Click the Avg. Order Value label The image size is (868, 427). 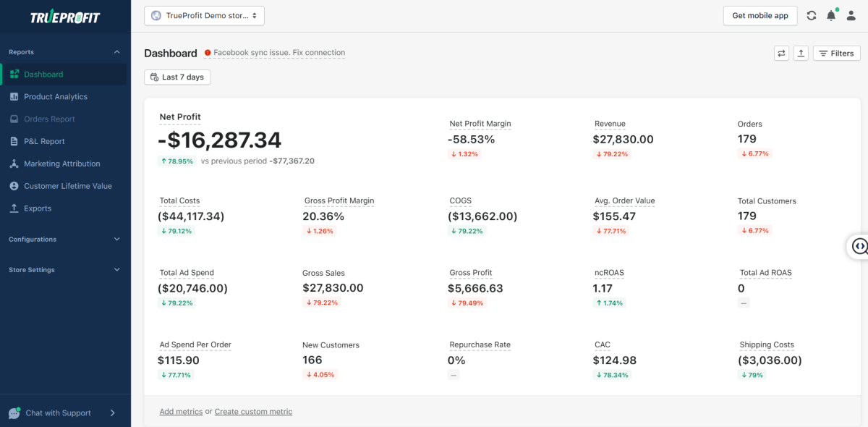pos(624,200)
